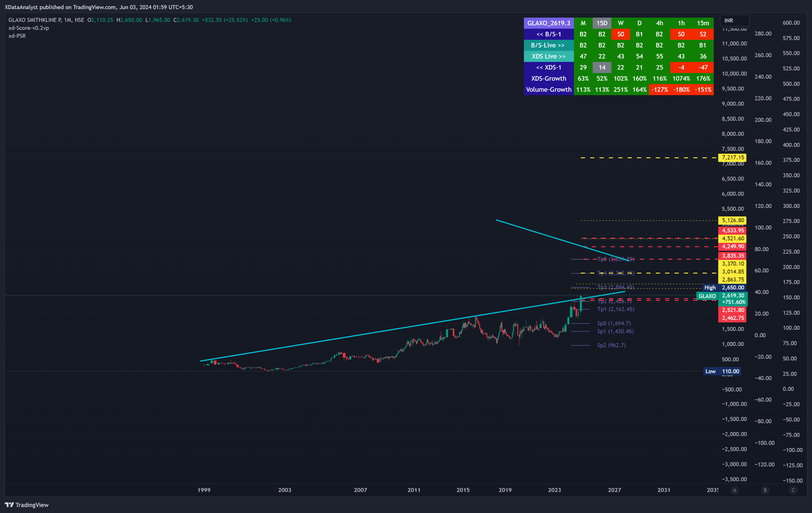Viewport: 812px width, 513px height.
Task: Click the 102% XDS-Growth cell
Action: pos(621,78)
